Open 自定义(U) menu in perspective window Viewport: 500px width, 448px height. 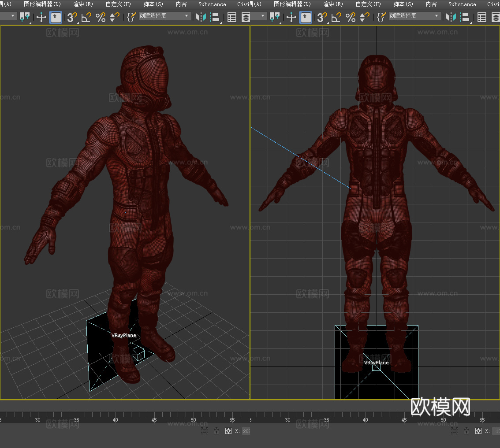[x=118, y=4]
